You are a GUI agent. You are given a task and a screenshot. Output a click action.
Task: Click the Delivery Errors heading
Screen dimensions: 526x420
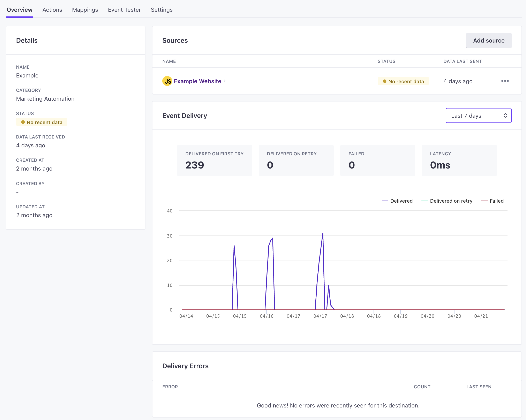tap(185, 366)
